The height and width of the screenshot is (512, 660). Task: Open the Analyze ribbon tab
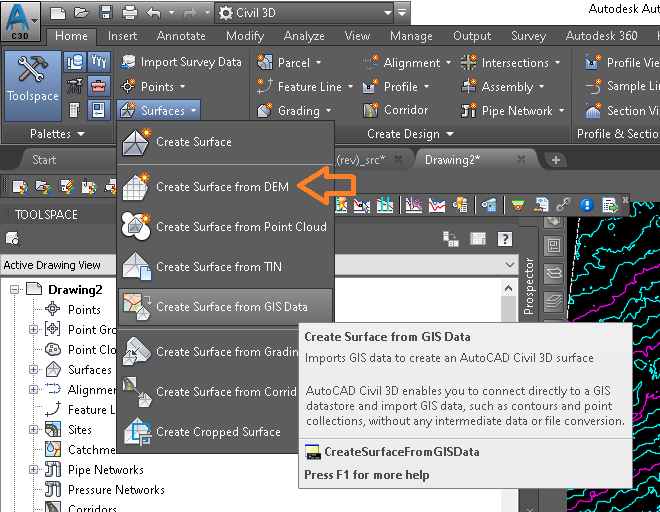[x=304, y=36]
